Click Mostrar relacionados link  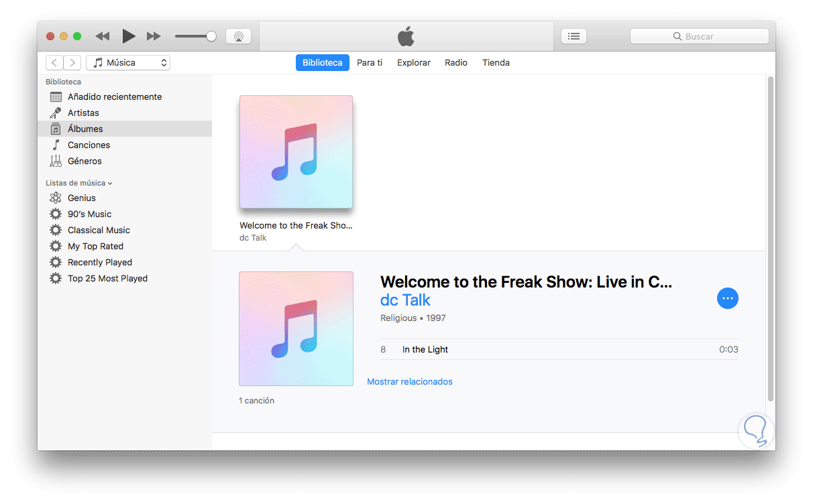tap(410, 381)
